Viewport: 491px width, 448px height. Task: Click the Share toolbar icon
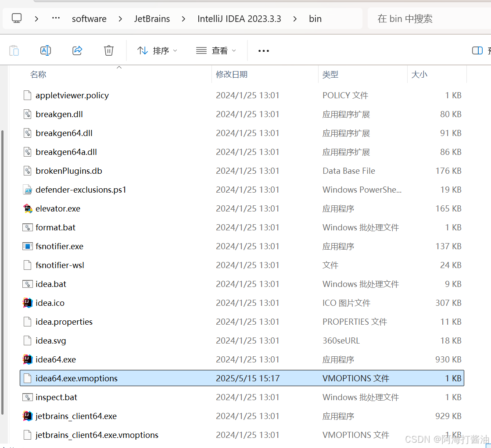pyautogui.click(x=77, y=50)
